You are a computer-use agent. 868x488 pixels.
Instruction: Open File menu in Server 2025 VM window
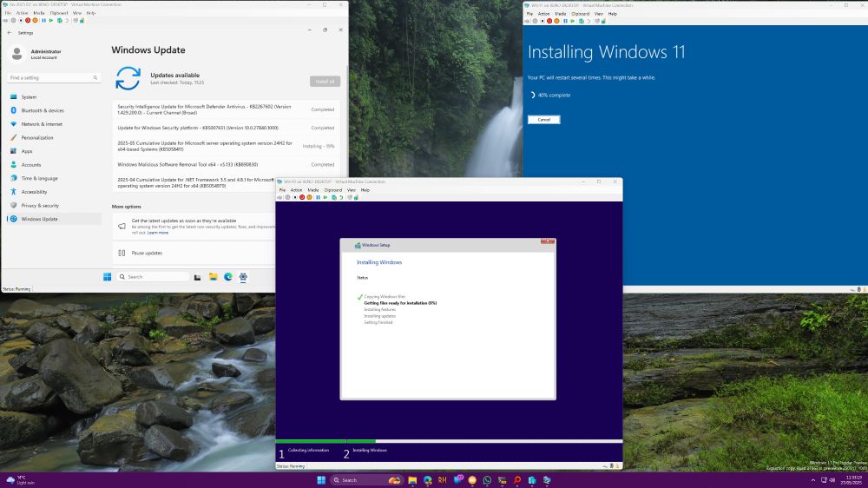(x=8, y=13)
